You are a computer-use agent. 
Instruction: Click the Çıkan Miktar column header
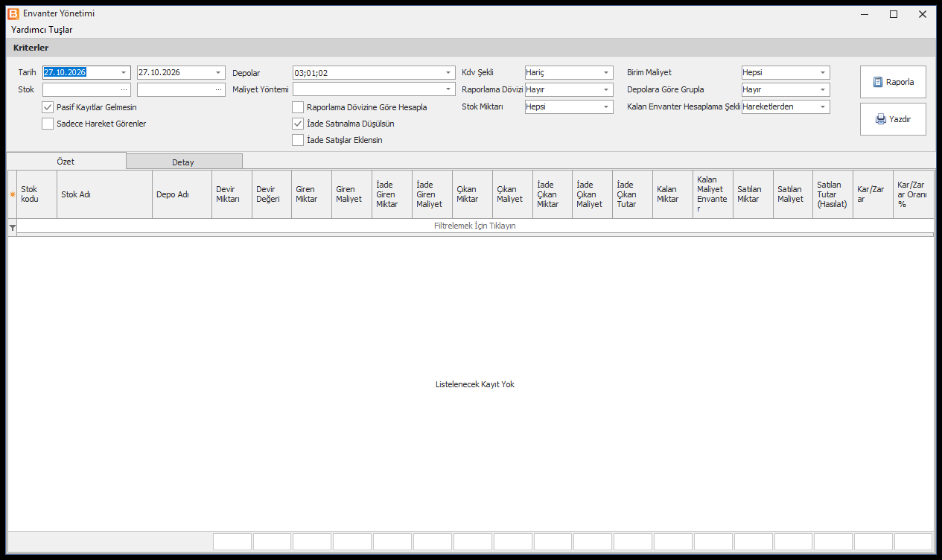coord(473,194)
